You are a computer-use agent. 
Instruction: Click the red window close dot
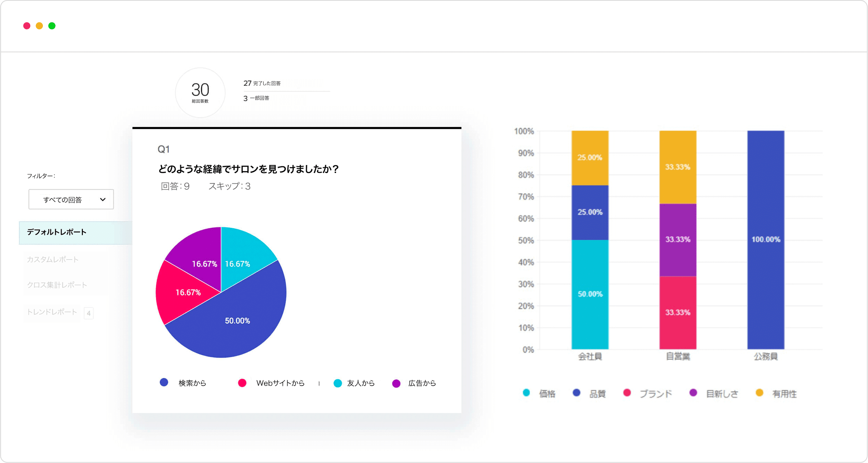pyautogui.click(x=27, y=26)
